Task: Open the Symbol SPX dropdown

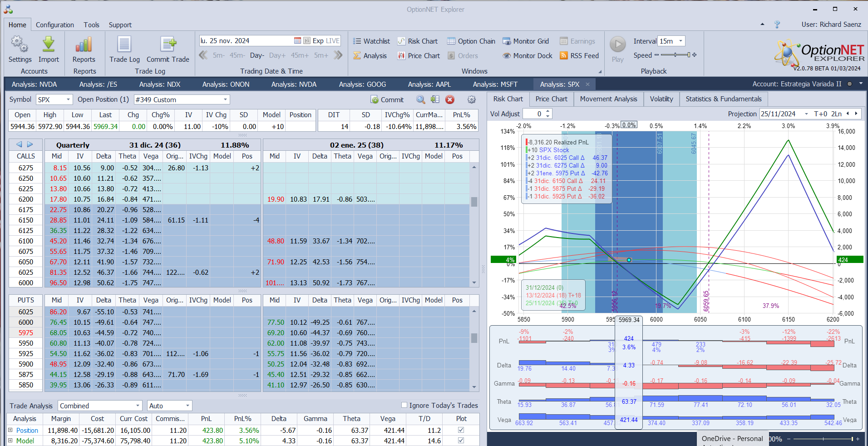Action: pos(68,99)
